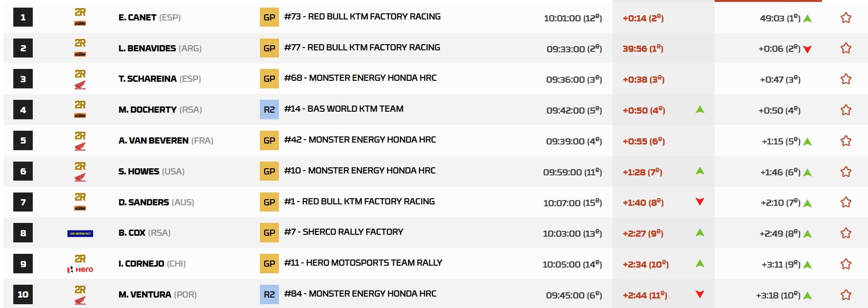Click the Honda logo beside A. Van Beveren

point(80,146)
